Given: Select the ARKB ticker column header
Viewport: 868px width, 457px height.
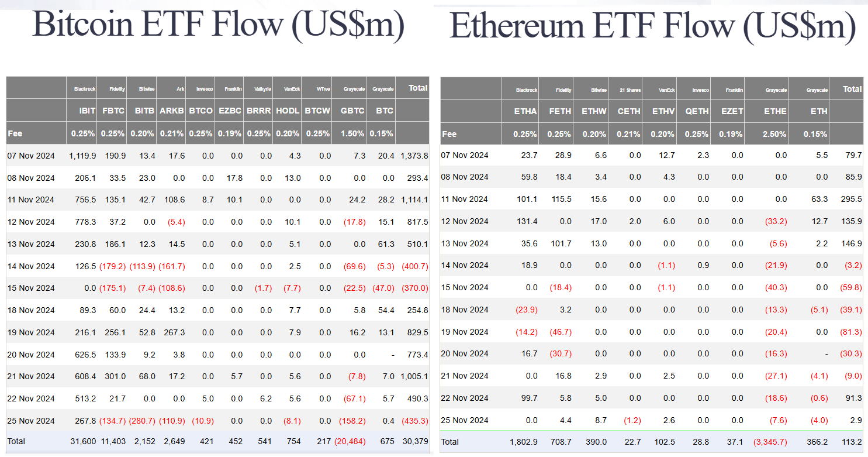Looking at the screenshot, I should (x=172, y=111).
